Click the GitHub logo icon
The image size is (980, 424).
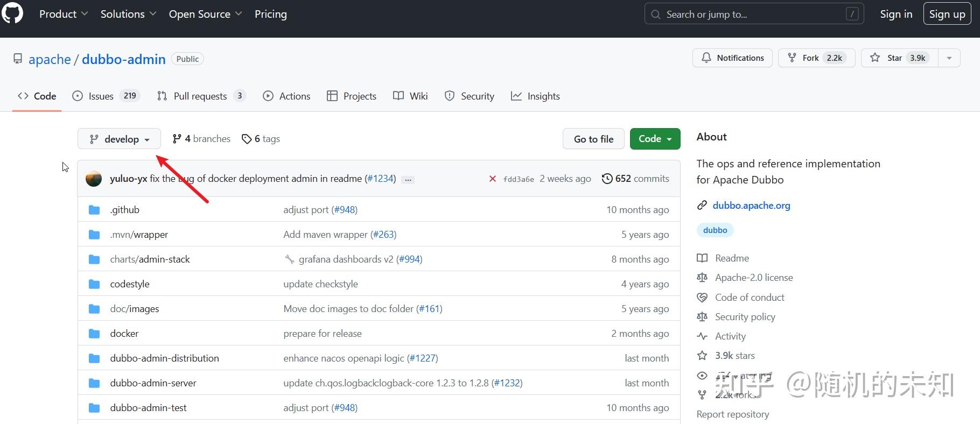[12, 14]
